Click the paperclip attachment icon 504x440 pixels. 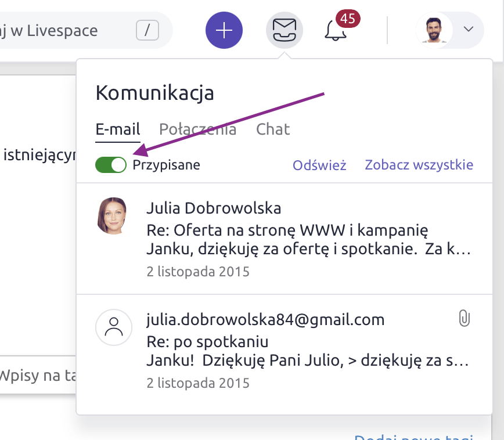pyautogui.click(x=465, y=318)
